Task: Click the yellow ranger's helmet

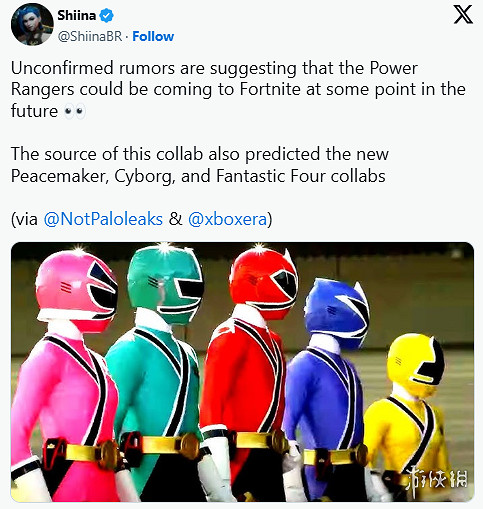Action: tap(416, 361)
